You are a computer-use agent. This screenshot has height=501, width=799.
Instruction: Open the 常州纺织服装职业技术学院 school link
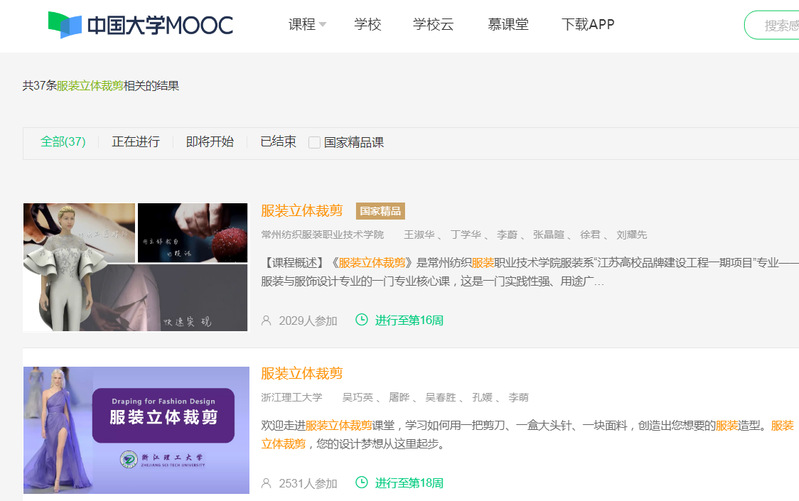click(x=322, y=235)
